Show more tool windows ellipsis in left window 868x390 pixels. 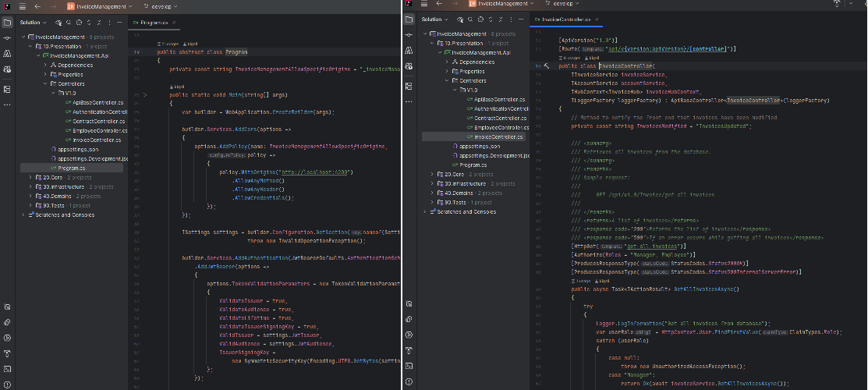(x=7, y=105)
